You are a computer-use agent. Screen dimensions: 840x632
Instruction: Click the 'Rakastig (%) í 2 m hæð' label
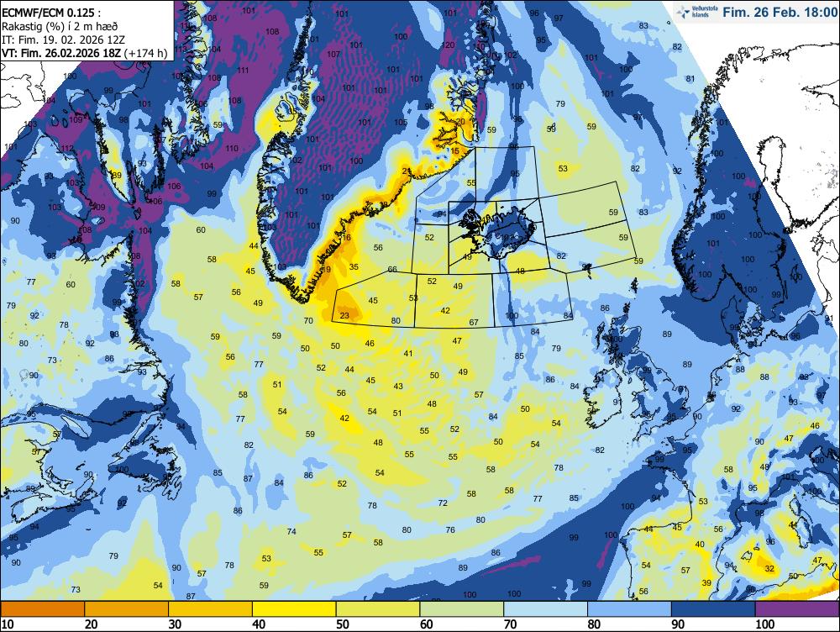pos(60,26)
